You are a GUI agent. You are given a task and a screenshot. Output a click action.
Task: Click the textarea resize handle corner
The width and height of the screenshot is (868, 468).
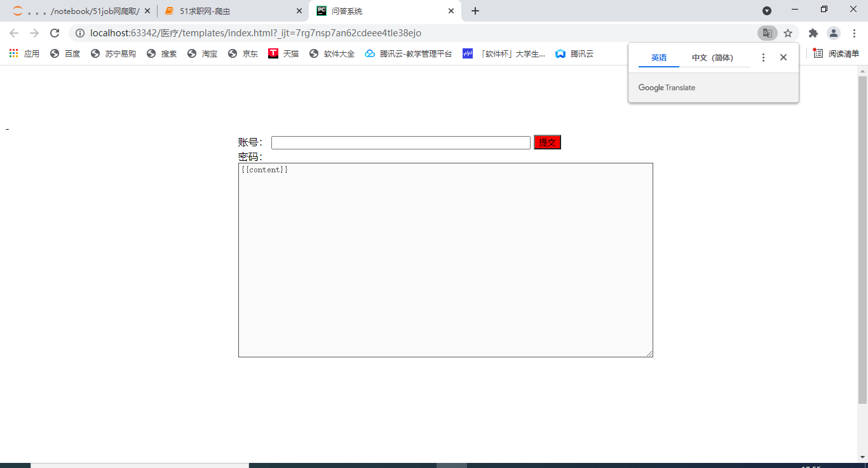[649, 354]
